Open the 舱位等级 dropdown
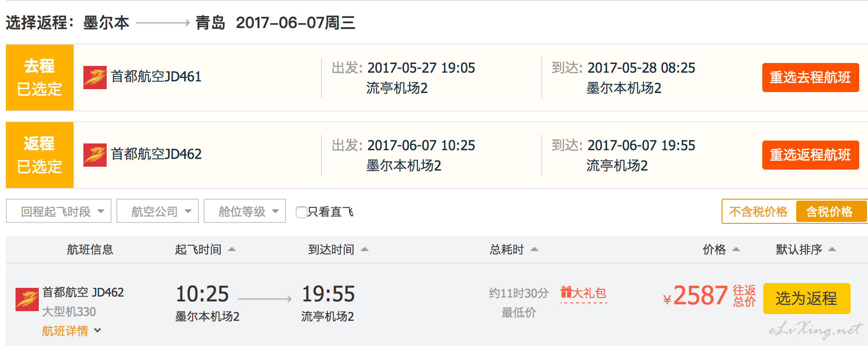The image size is (868, 346). [245, 211]
